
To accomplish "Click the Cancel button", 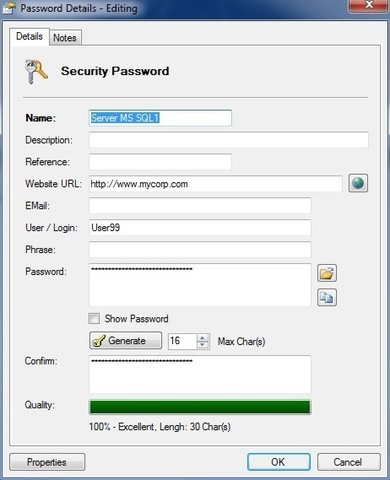I will [348, 462].
